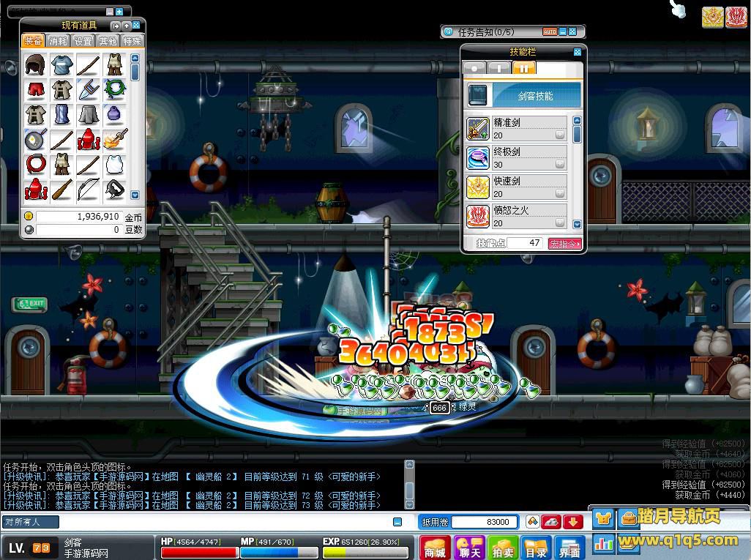The width and height of the screenshot is (751, 560).
Task: Open the 目录 menu list
Action: click(537, 548)
